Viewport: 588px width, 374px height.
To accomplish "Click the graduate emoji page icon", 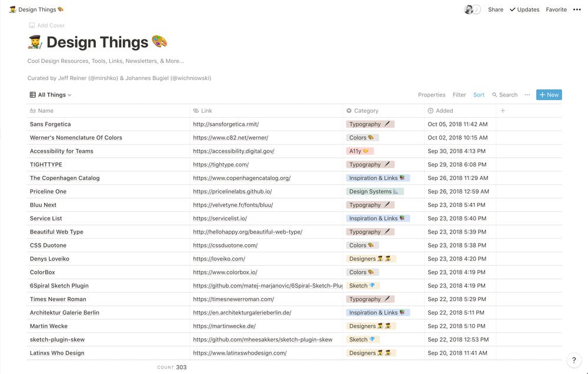I will point(35,42).
